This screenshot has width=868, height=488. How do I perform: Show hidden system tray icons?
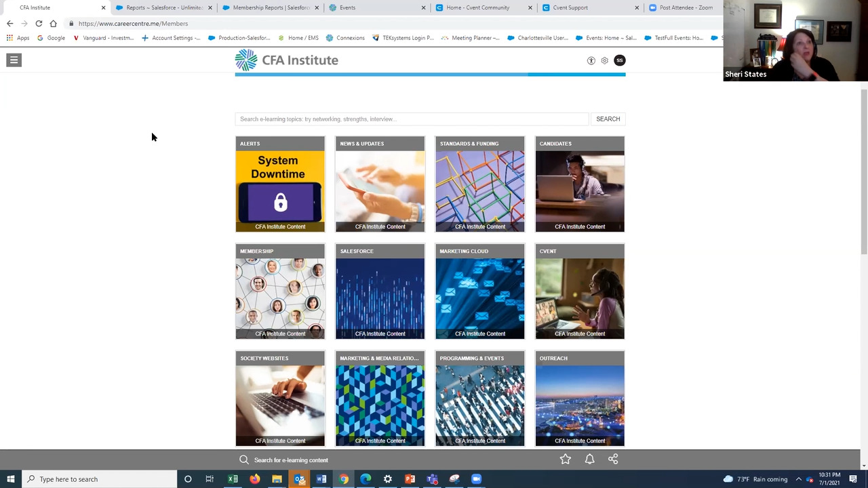[798, 479]
